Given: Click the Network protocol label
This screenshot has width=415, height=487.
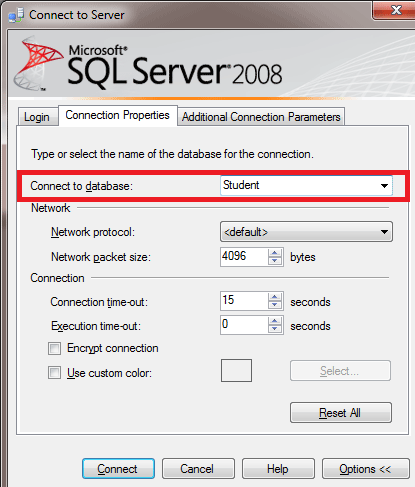Looking at the screenshot, I should 93,232.
